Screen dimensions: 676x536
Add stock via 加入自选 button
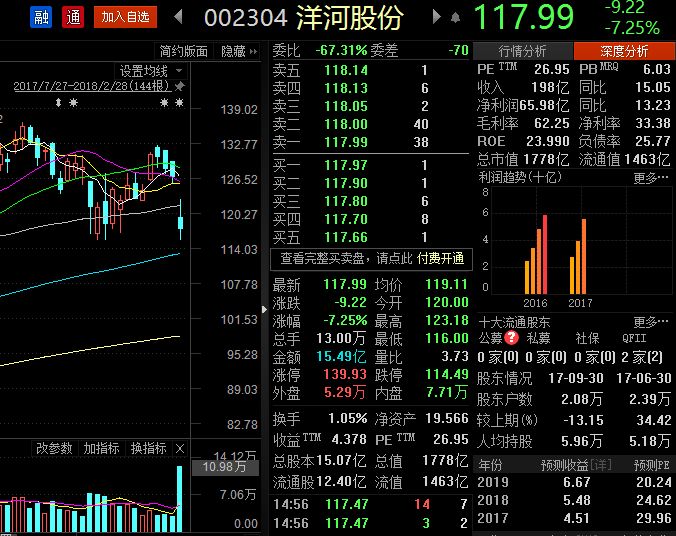click(x=125, y=17)
